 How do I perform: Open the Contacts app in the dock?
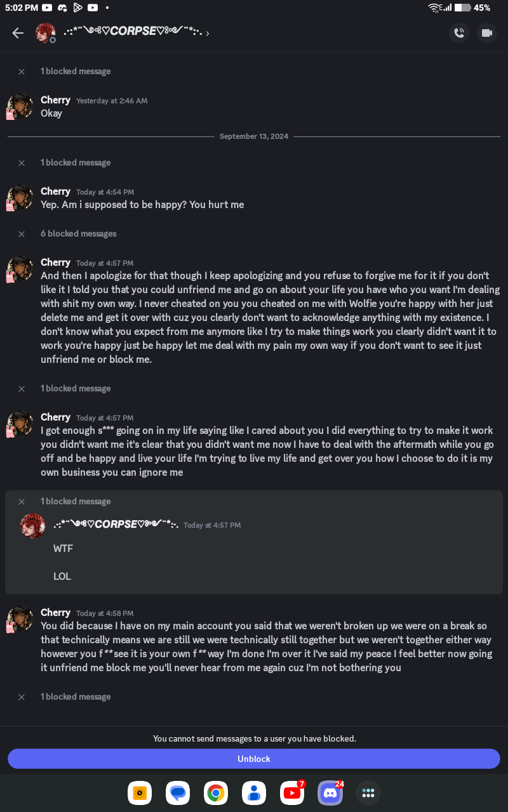coord(254,792)
